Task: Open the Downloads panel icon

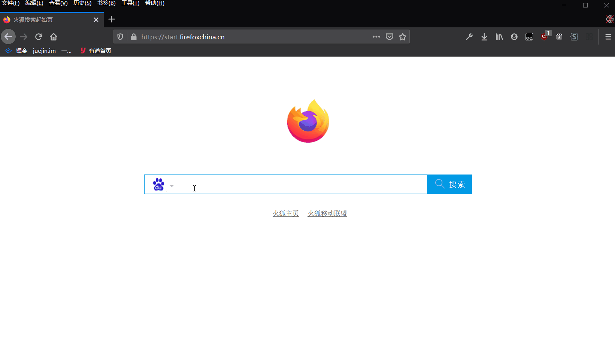Action: pyautogui.click(x=484, y=37)
